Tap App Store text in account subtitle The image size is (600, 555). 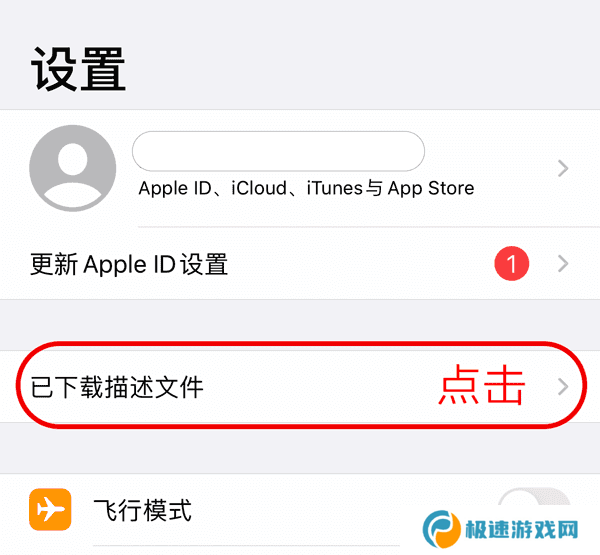tap(431, 188)
